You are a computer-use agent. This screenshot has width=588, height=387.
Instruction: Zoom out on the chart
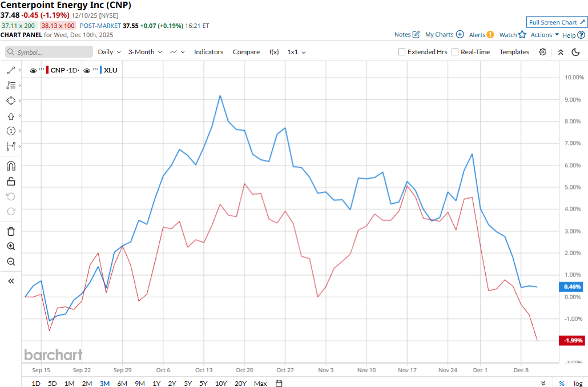pyautogui.click(x=11, y=262)
